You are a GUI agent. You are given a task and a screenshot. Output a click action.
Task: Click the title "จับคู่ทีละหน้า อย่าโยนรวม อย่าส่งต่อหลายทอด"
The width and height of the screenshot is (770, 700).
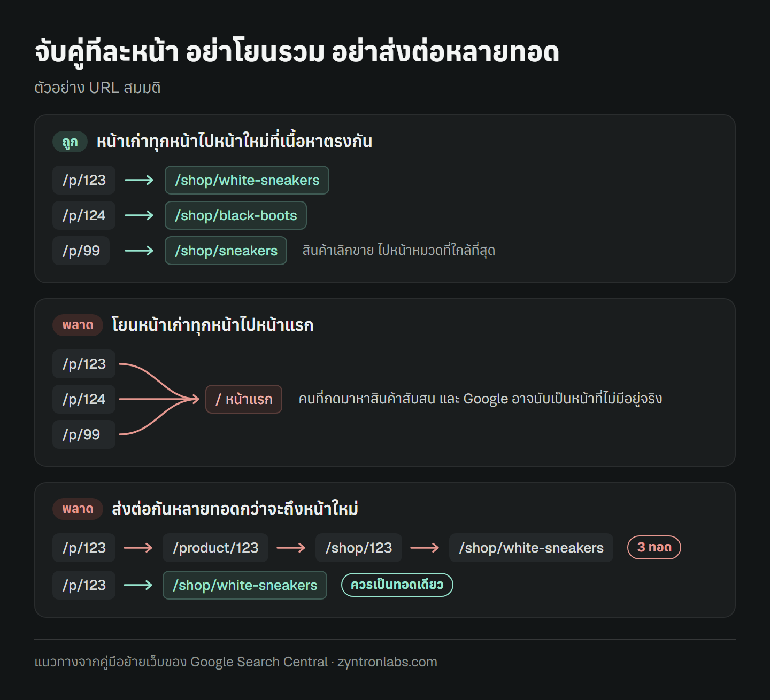[297, 53]
